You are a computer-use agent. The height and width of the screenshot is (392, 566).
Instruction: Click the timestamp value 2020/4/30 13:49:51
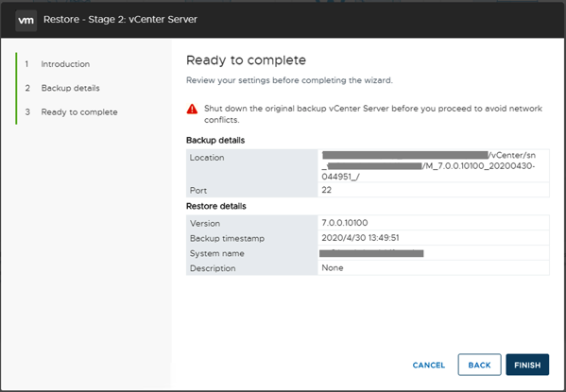point(360,238)
